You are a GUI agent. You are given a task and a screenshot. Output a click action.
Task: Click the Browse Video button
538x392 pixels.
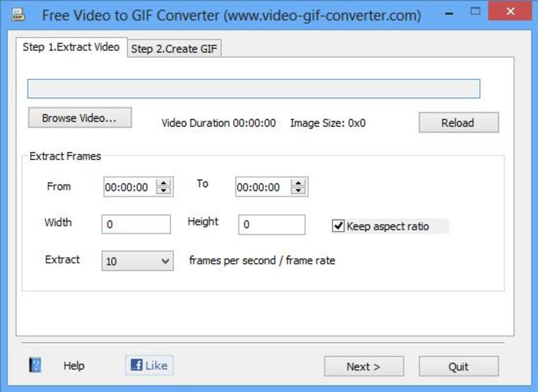tap(80, 117)
